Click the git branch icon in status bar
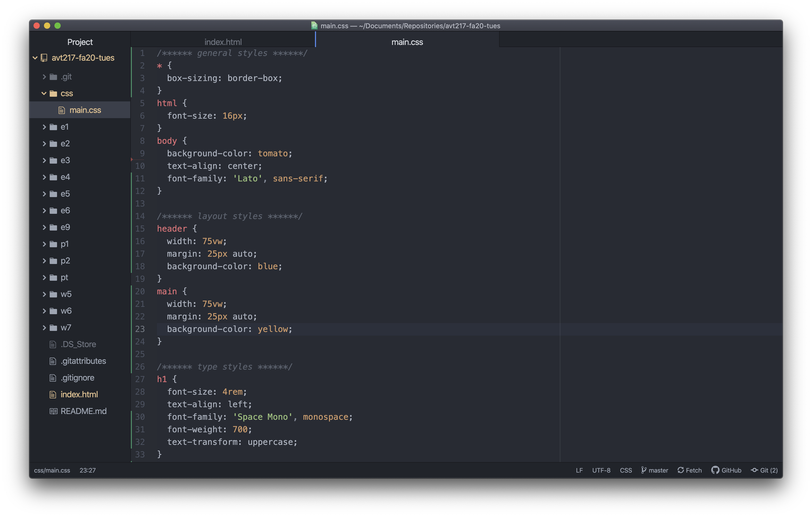 coord(643,470)
